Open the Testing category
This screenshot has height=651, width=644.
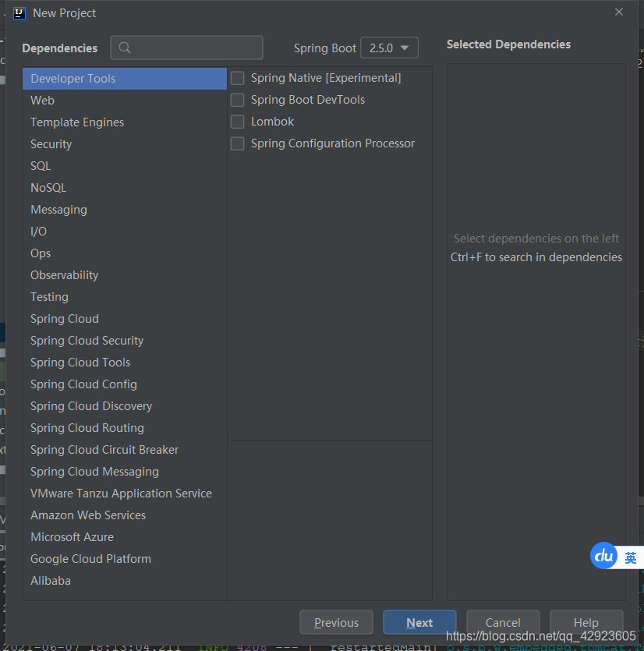[125, 297]
